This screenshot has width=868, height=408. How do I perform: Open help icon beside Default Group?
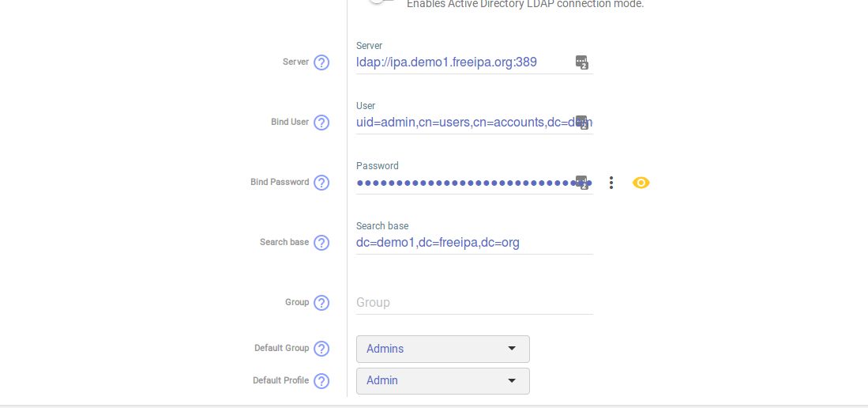321,349
